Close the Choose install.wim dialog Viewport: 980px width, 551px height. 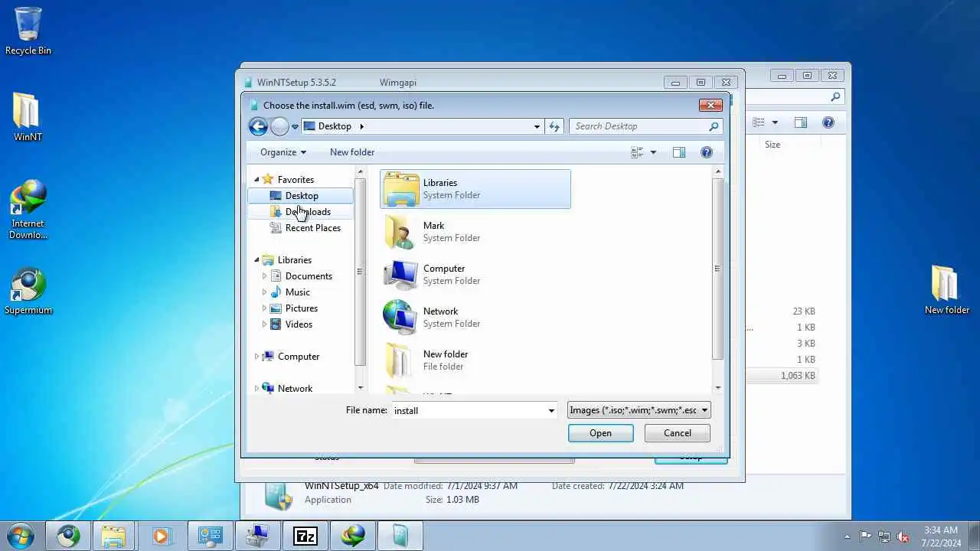pyautogui.click(x=710, y=106)
